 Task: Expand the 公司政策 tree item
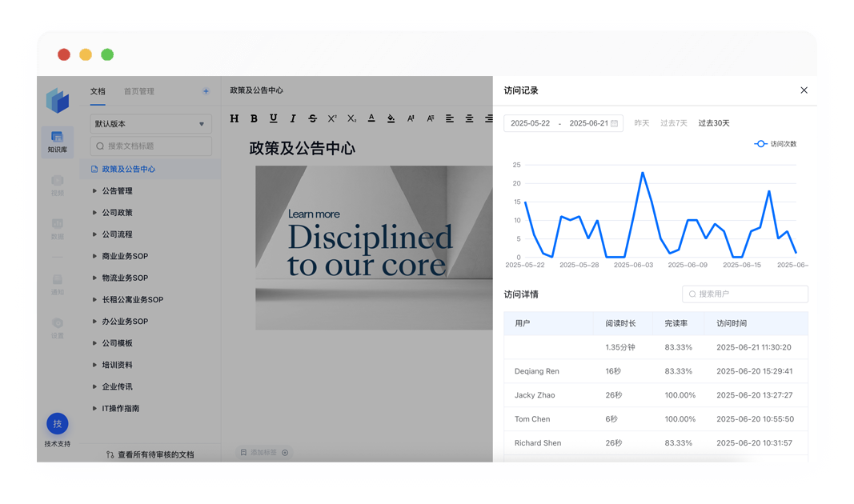tap(94, 213)
